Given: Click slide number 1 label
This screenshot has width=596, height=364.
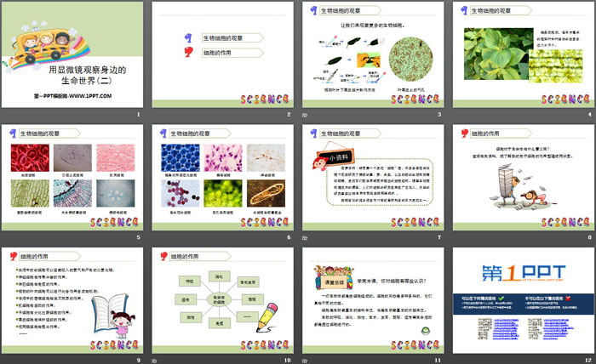Looking at the screenshot, I should (x=138, y=114).
